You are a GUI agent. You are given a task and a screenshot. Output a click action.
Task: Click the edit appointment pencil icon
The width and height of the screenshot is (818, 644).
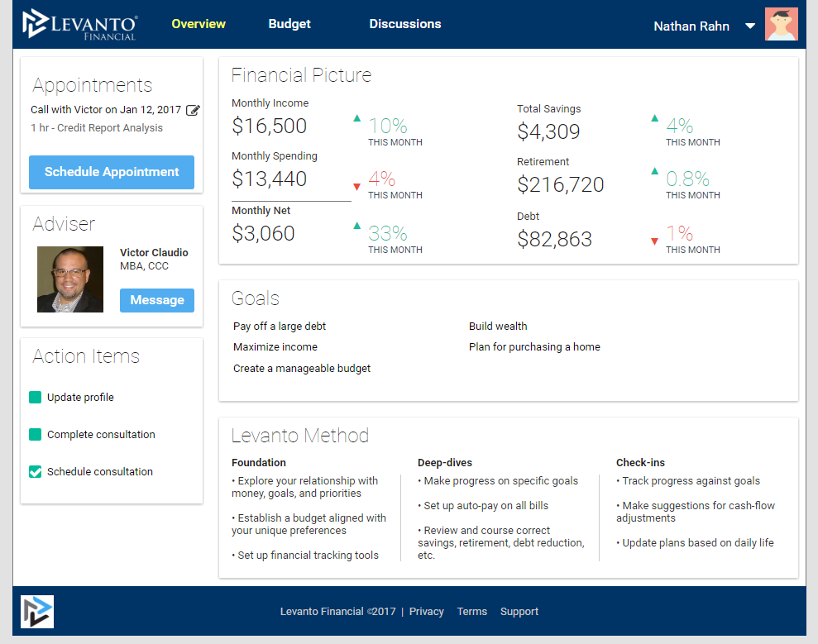(x=193, y=110)
